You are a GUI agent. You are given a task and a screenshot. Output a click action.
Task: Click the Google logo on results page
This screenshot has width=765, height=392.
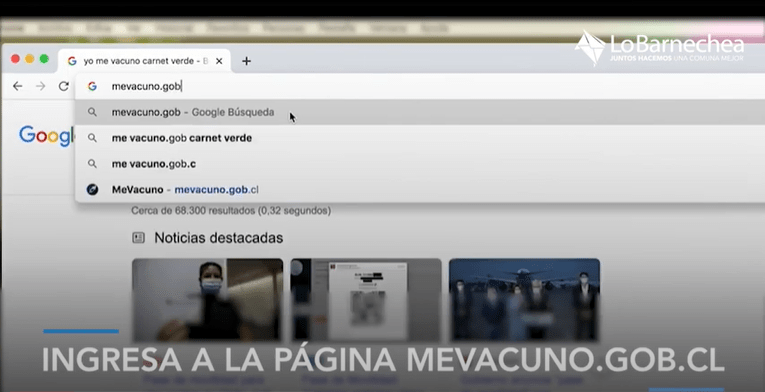click(47, 136)
